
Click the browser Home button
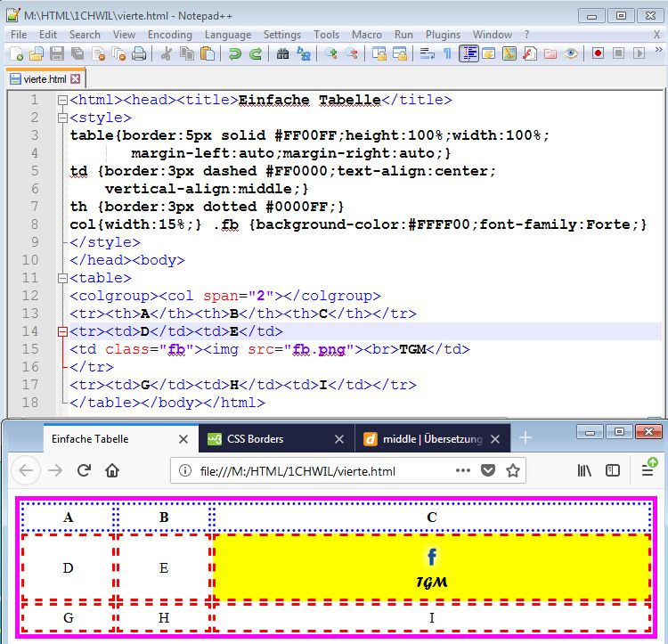(x=112, y=470)
